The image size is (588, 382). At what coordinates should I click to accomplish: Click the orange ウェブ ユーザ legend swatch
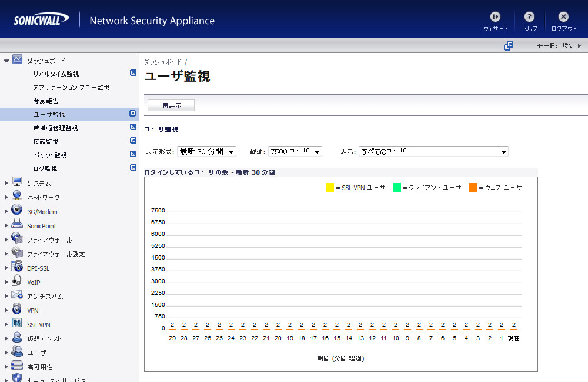pyautogui.click(x=473, y=187)
